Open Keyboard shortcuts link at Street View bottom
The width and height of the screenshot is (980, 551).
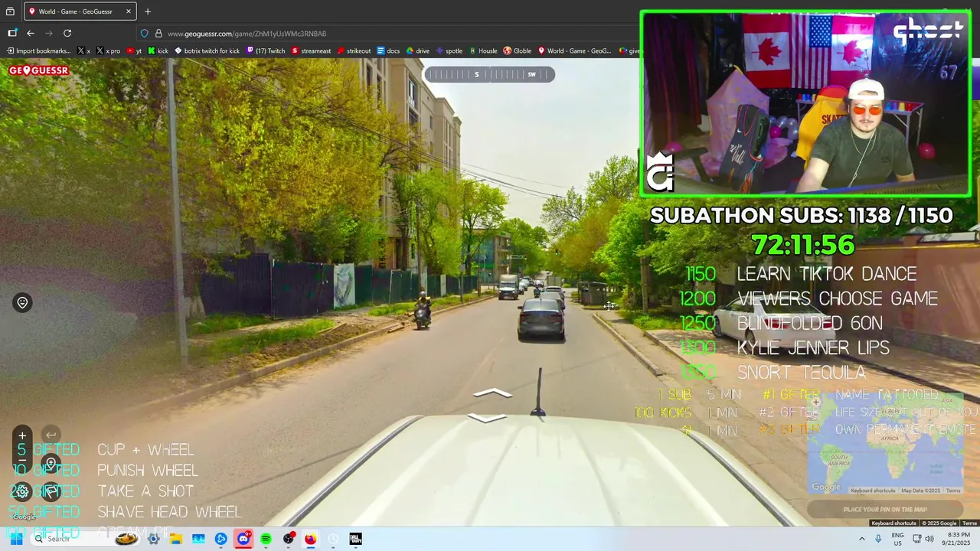893,523
